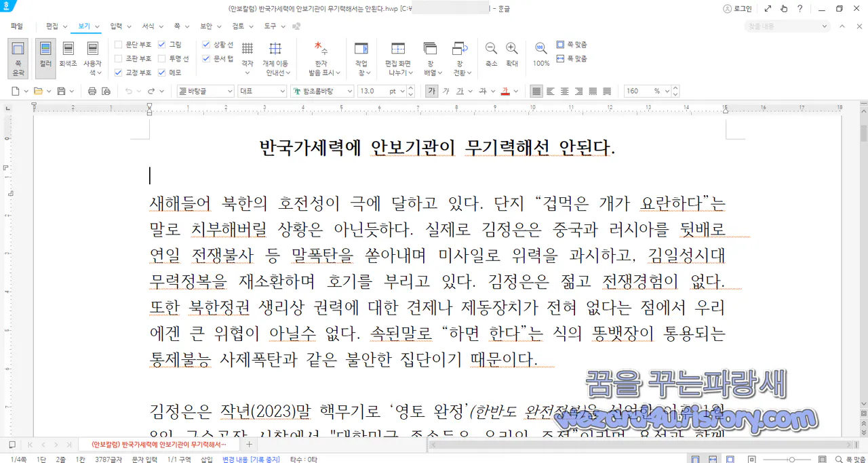The height and width of the screenshot is (463, 868).
Task: Open 개체 이동 안내선 object guide lines
Action: (275, 58)
